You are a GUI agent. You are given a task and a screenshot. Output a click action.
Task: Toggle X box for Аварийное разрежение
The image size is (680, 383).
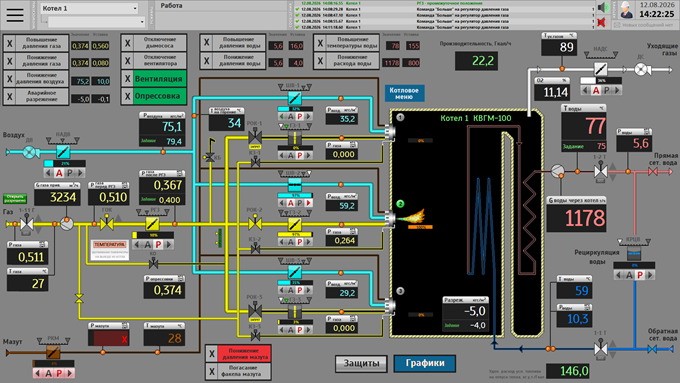[x=10, y=96]
